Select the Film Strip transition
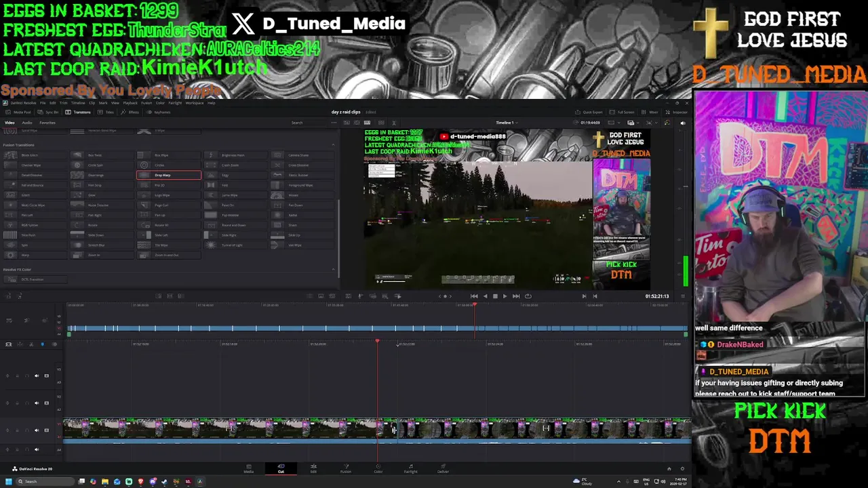868x488 pixels. [x=102, y=185]
